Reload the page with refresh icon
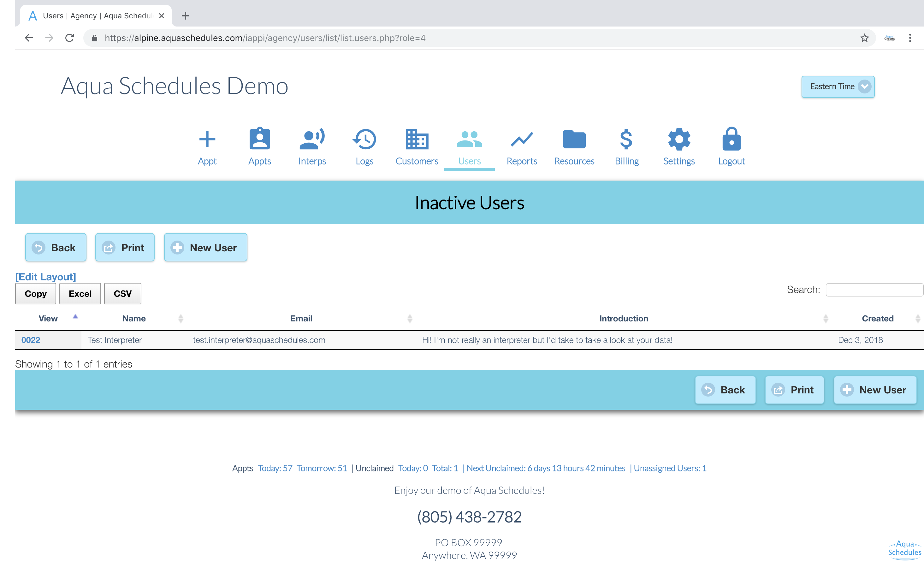This screenshot has height=586, width=924. click(69, 38)
